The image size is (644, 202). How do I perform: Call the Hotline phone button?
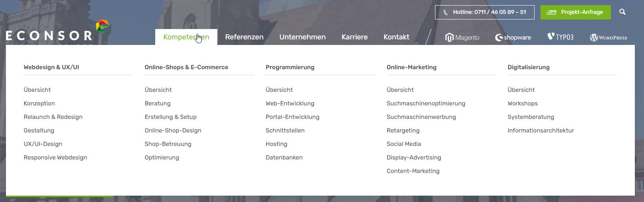[485, 12]
